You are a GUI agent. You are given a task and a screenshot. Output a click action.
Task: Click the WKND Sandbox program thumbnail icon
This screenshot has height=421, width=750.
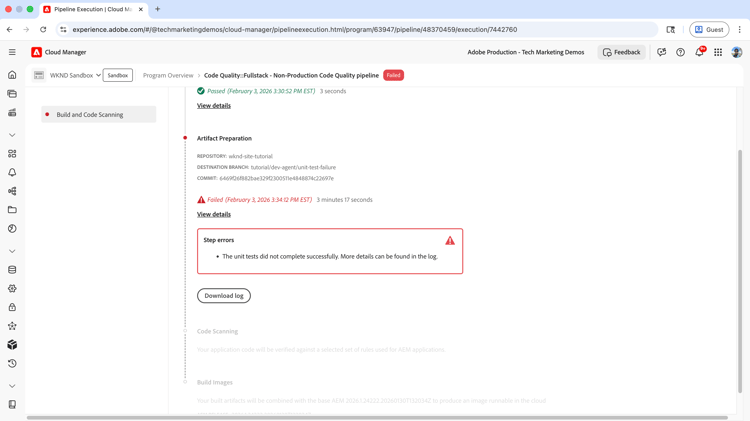click(x=39, y=75)
